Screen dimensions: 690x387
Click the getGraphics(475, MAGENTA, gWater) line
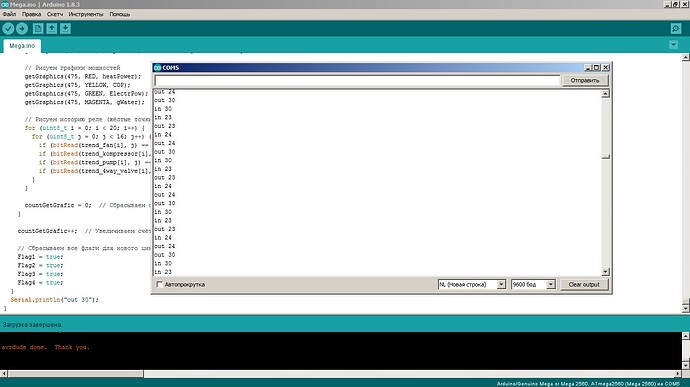click(x=84, y=102)
